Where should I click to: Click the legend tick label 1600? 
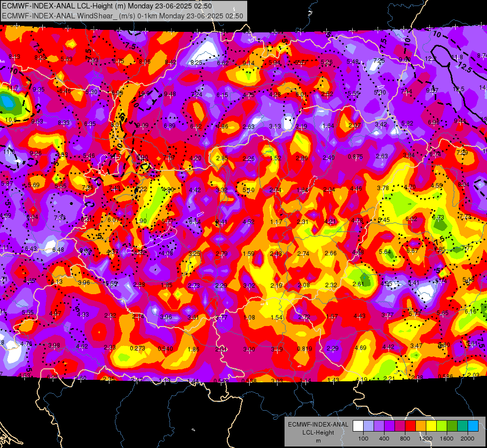click(x=447, y=439)
